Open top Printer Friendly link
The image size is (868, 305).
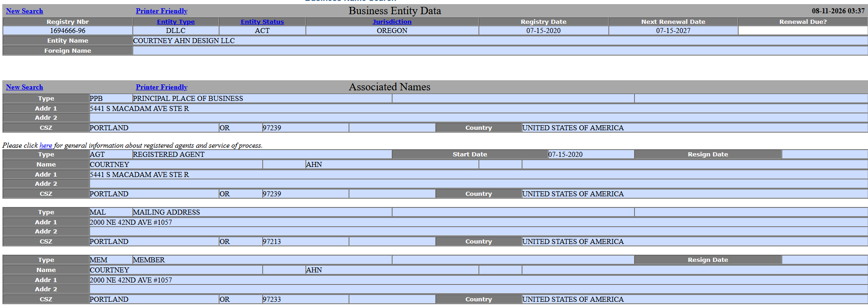coord(162,11)
